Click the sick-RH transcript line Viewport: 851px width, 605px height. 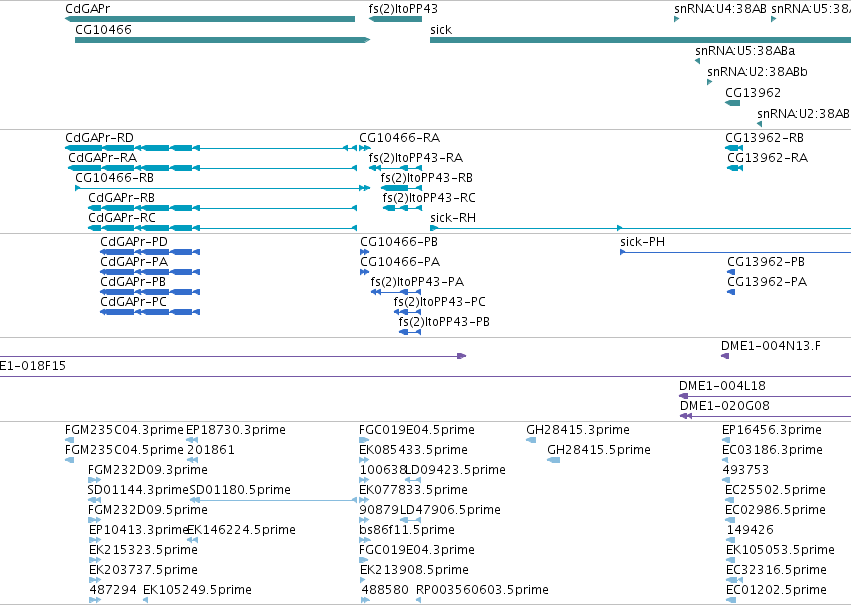point(640,228)
